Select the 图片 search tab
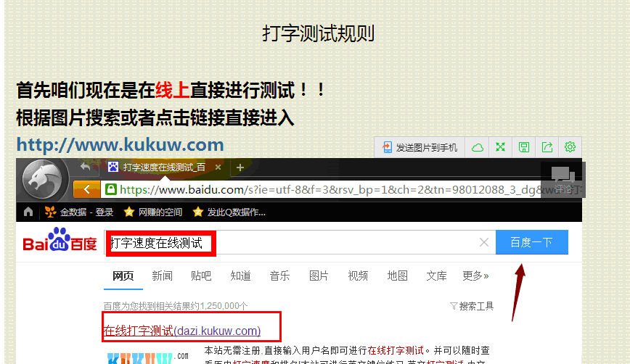 tap(319, 276)
